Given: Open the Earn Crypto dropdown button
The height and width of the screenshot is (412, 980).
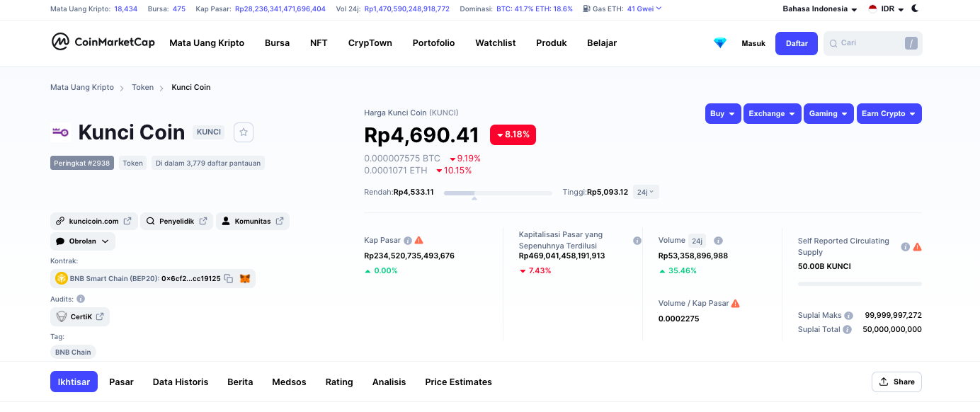Looking at the screenshot, I should (889, 114).
